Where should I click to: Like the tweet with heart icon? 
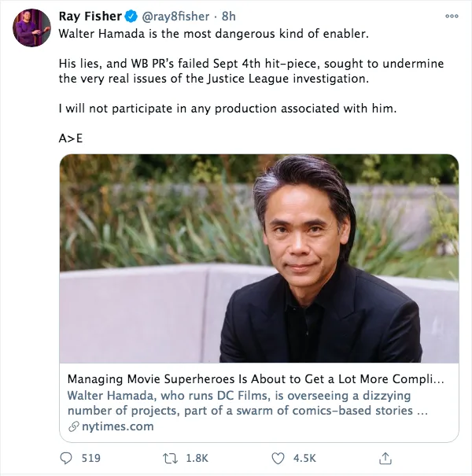coord(278,458)
